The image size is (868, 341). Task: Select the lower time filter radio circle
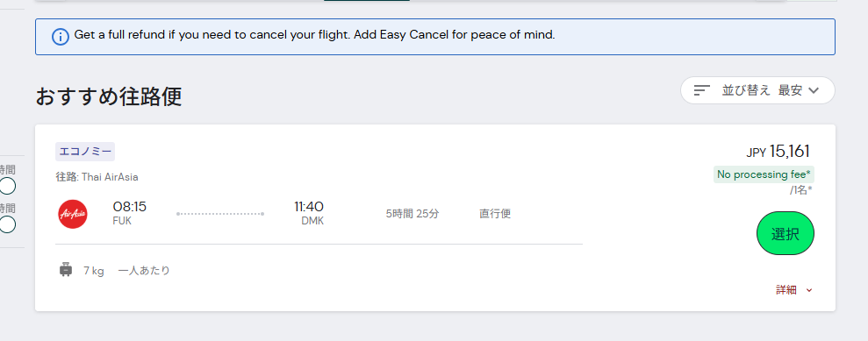click(7, 224)
